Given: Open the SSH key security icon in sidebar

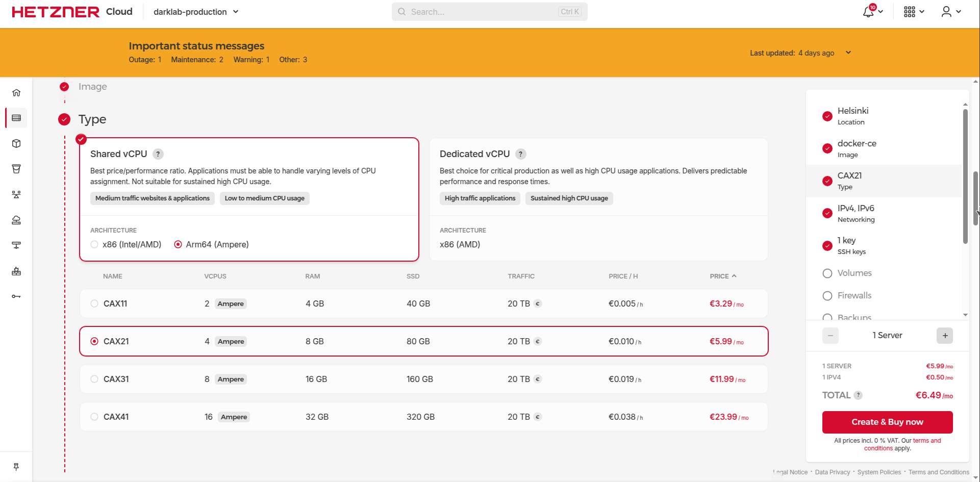Looking at the screenshot, I should 16,296.
